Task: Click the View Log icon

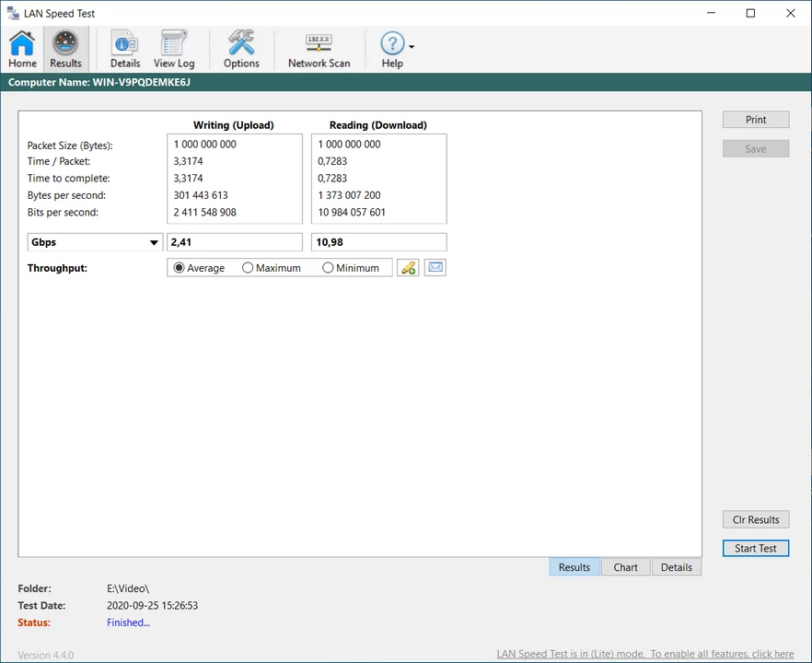Action: point(174,49)
